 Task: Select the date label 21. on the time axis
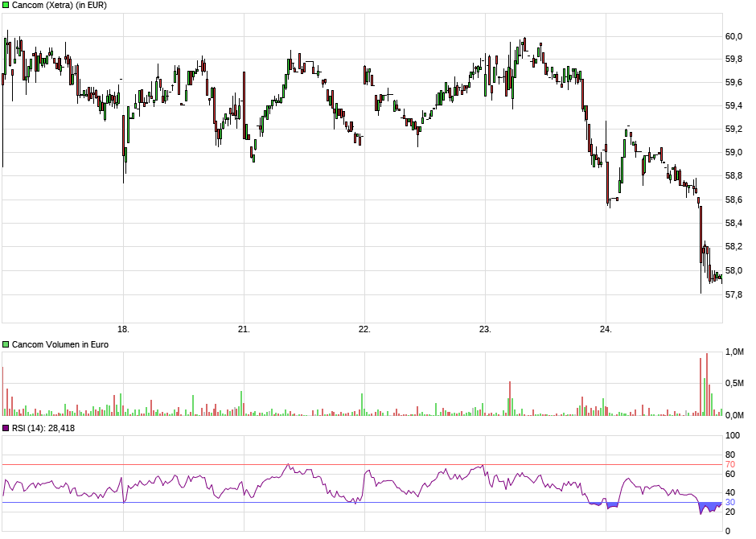click(245, 328)
